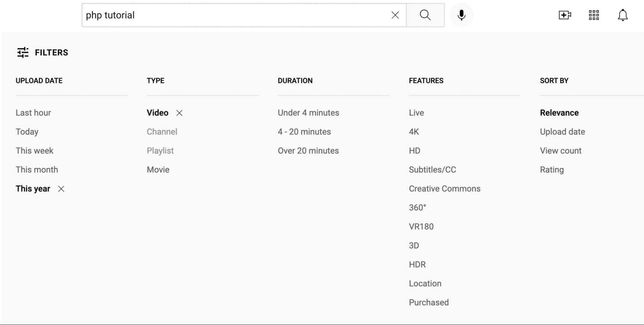The image size is (644, 325).
Task: Open the YouTube apps grid
Action: tap(593, 15)
